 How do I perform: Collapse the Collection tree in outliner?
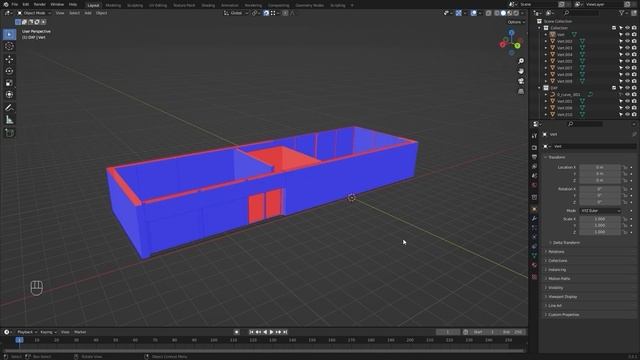(540, 28)
